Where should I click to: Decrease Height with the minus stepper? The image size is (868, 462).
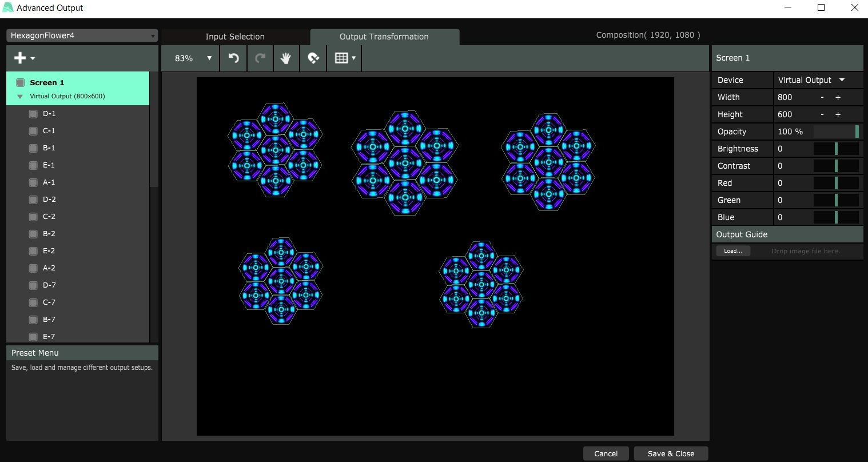tap(822, 114)
